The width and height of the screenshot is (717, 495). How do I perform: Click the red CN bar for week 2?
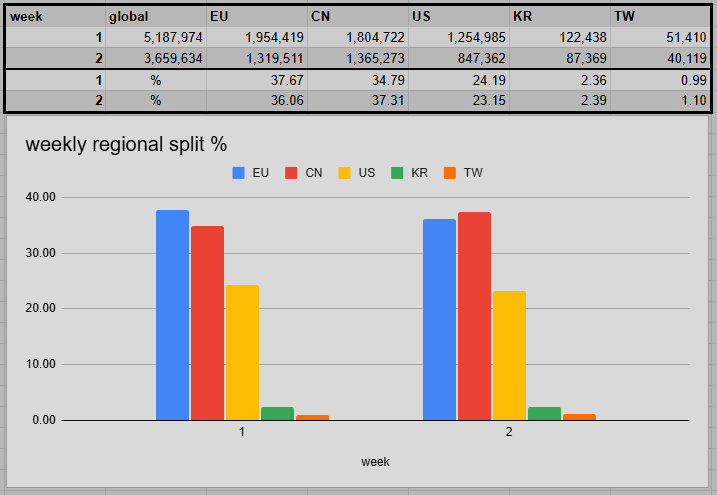pos(474,316)
